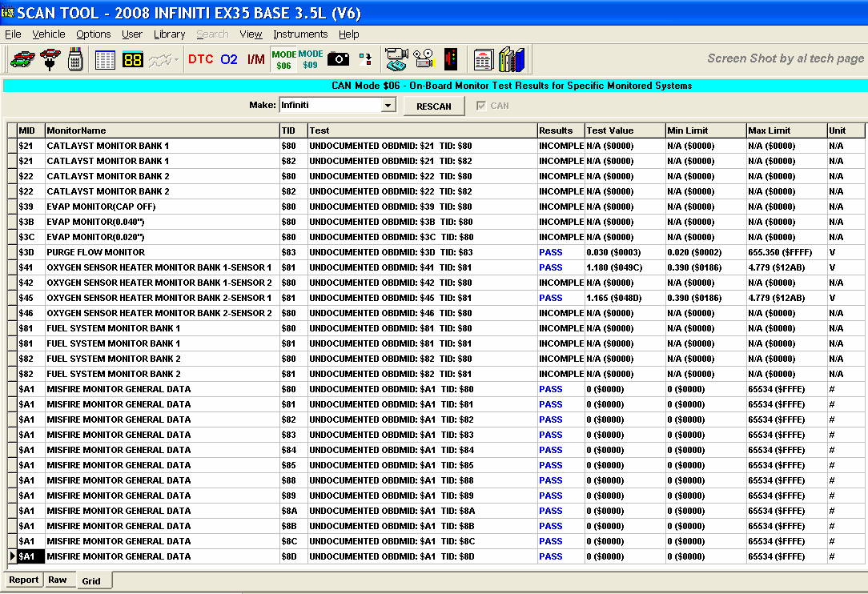This screenshot has height=594, width=868.
Task: Click the Max Limit column header
Action: pyautogui.click(x=786, y=130)
